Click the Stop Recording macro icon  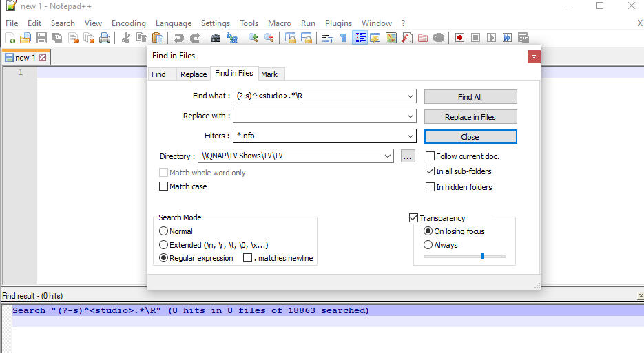(476, 38)
